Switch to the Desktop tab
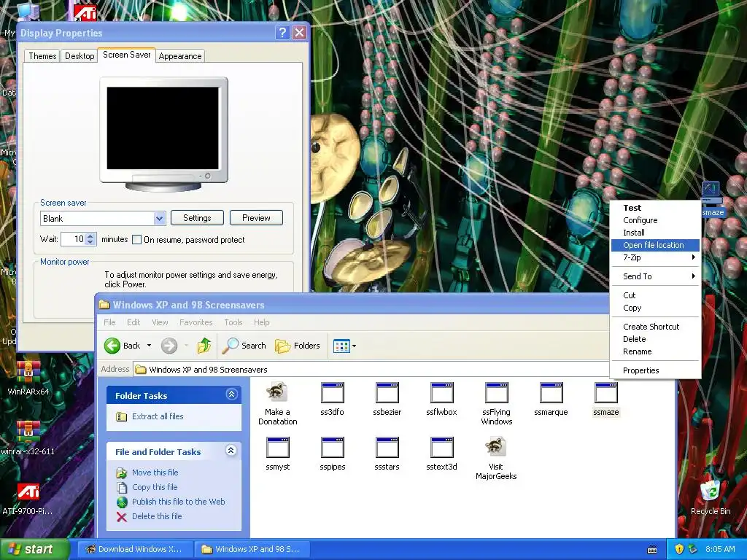The height and width of the screenshot is (560, 747). pos(80,55)
